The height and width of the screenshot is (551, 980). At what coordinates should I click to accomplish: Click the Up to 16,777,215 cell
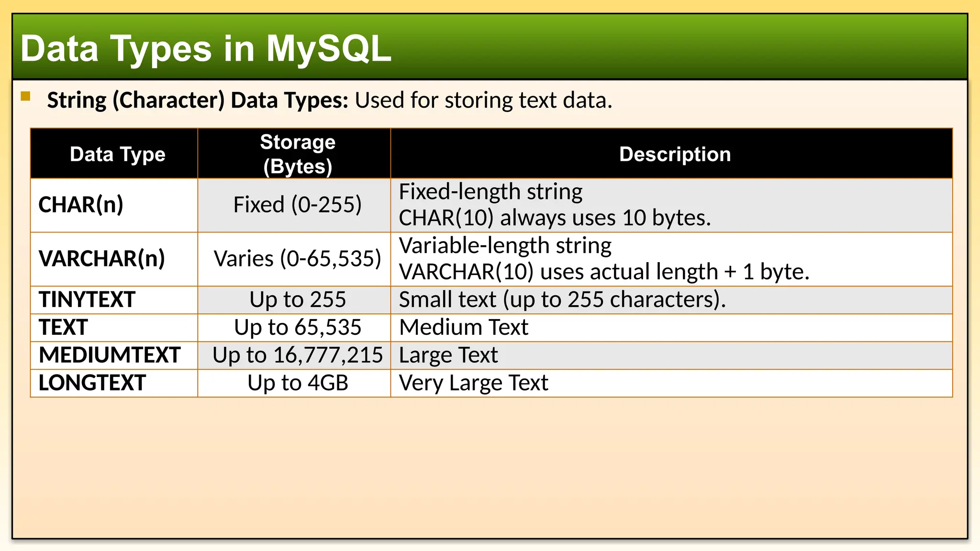click(x=297, y=355)
